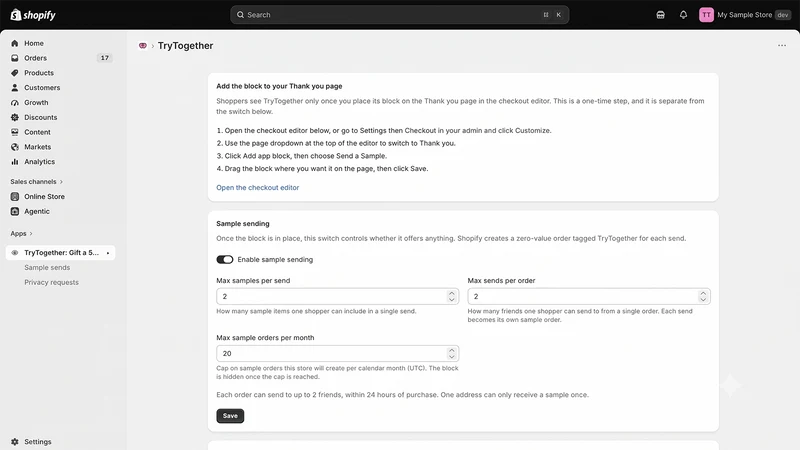
Task: Open Online Store sales channel
Action: point(44,196)
